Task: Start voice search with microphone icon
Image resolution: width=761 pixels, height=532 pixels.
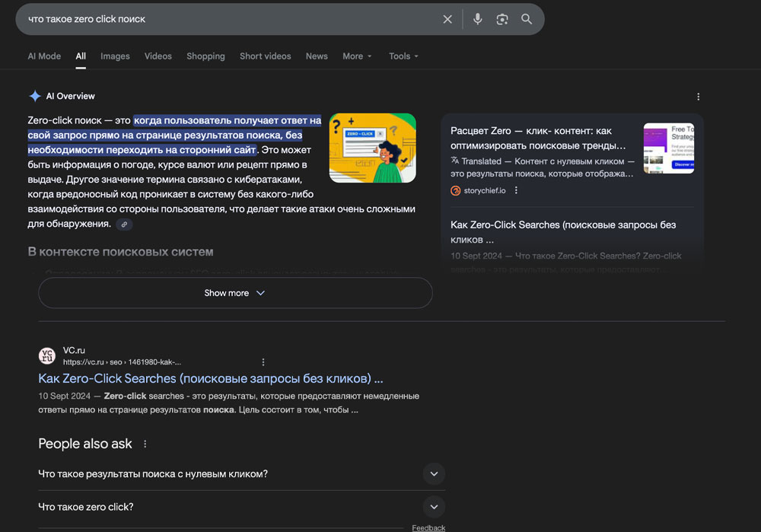Action: click(x=477, y=19)
